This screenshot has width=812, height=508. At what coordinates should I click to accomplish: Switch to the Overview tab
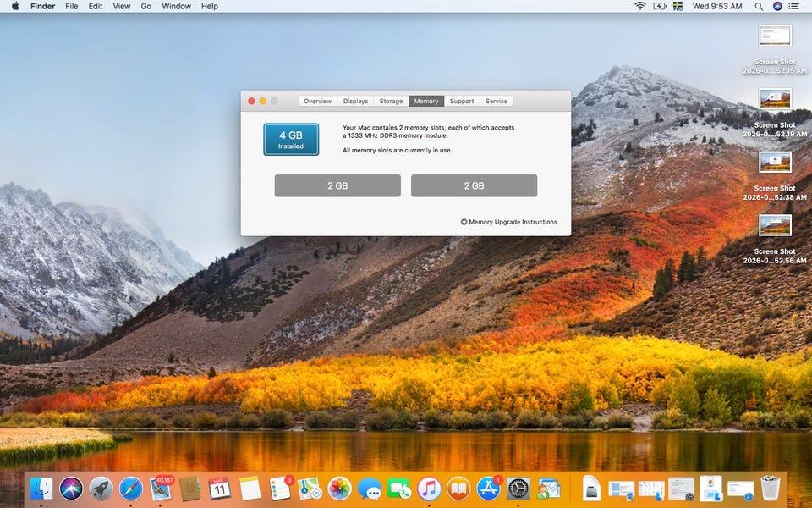point(317,101)
